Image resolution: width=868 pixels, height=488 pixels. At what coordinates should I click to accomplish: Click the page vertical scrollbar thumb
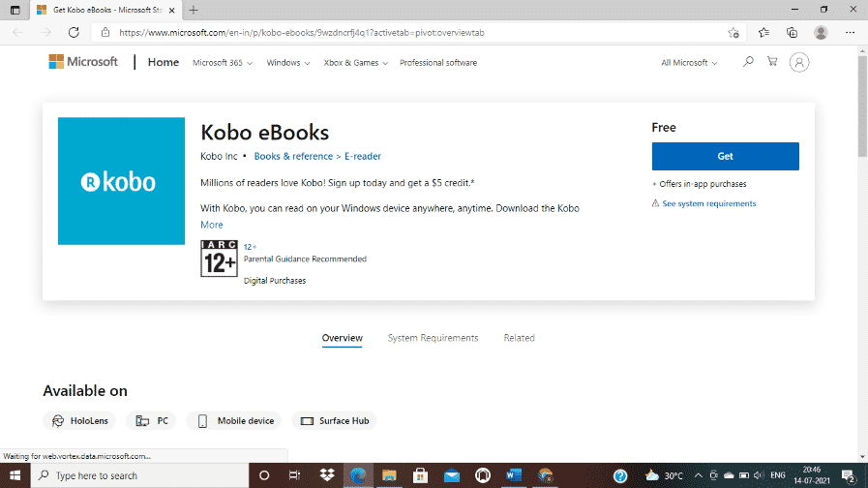tap(862, 107)
